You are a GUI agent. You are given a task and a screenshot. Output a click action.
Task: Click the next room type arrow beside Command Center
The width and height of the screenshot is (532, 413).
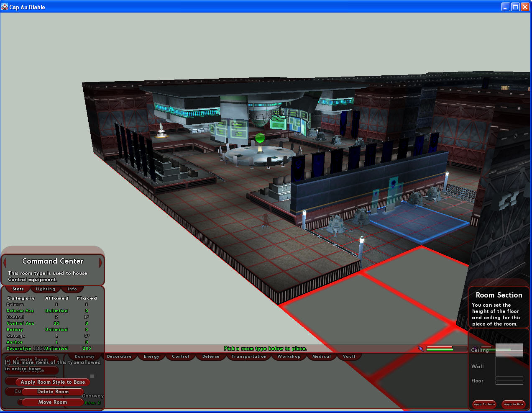tap(100, 262)
